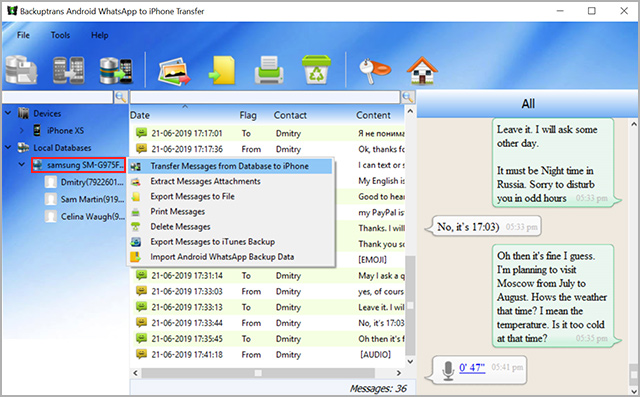This screenshot has width=640, height=397.
Task: Click the green printer toolbar icon
Action: [x=269, y=70]
